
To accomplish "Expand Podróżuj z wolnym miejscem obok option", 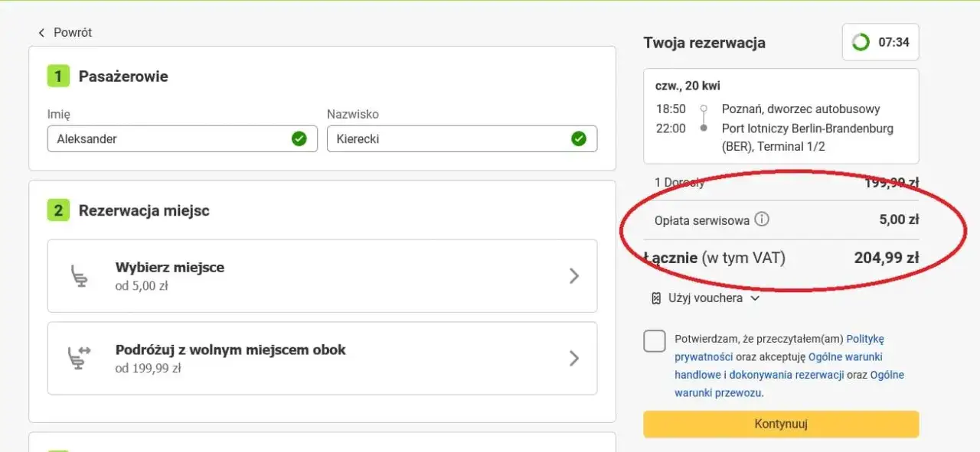I will pyautogui.click(x=573, y=358).
